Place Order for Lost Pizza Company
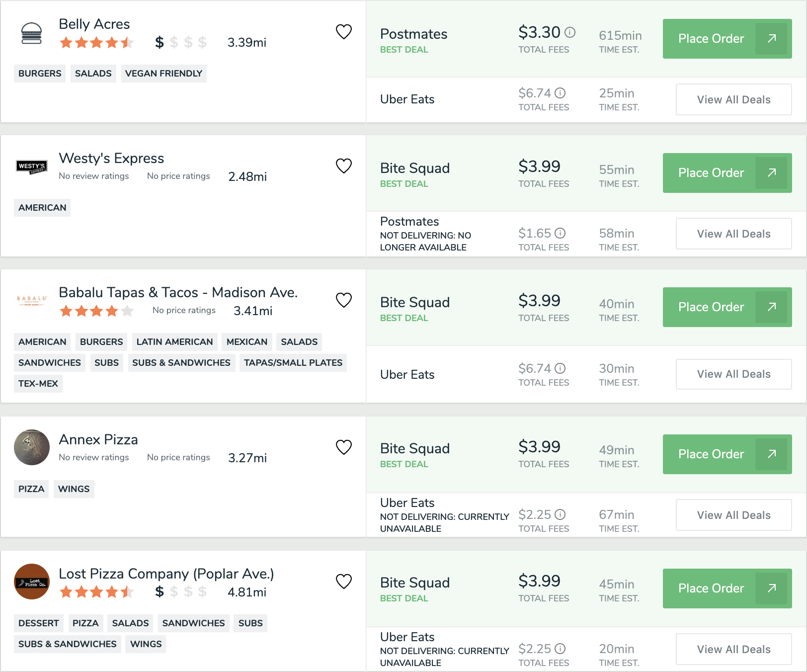Screen dimensions: 807x672 pos(727,588)
